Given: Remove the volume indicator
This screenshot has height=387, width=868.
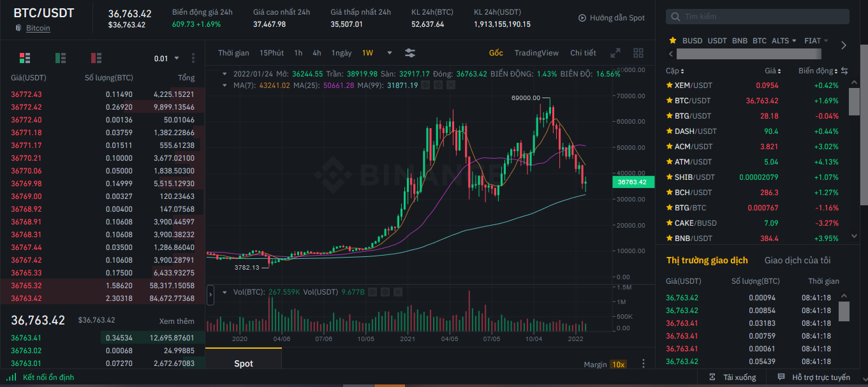Looking at the screenshot, I should (x=398, y=292).
